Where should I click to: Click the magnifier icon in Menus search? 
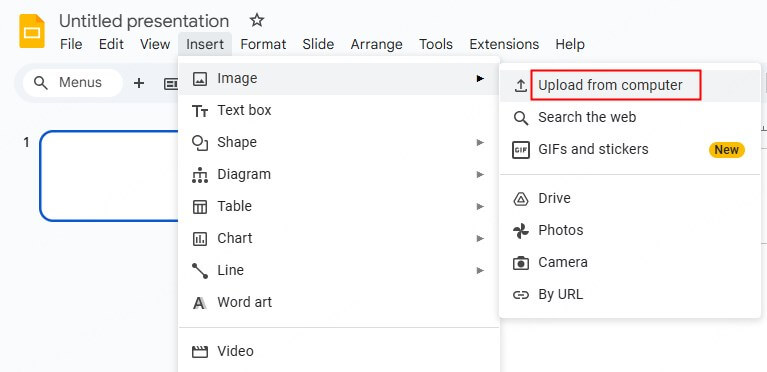click(x=41, y=83)
